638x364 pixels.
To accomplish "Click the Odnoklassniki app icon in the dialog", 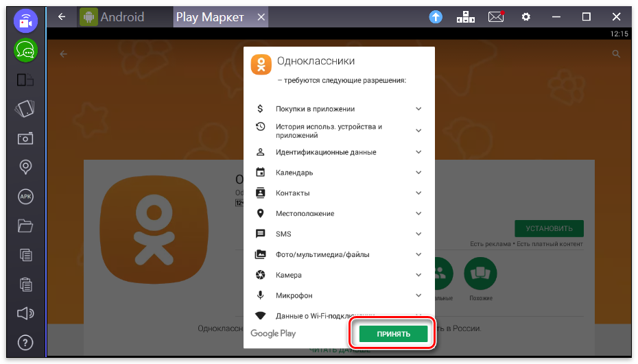I will pyautogui.click(x=261, y=64).
